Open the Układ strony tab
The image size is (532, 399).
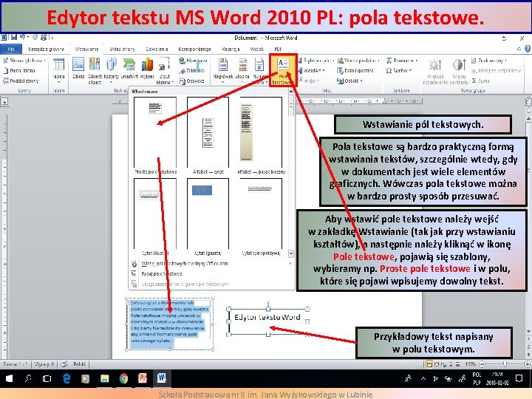[122, 50]
